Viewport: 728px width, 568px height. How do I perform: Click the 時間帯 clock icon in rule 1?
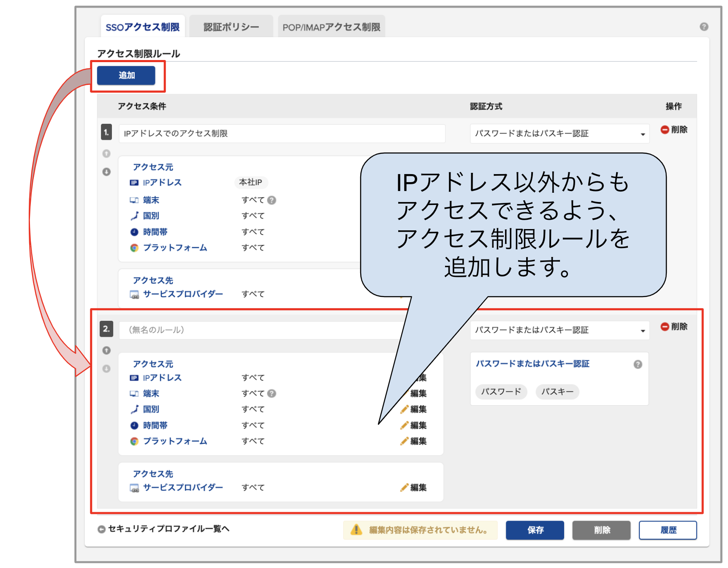click(134, 232)
